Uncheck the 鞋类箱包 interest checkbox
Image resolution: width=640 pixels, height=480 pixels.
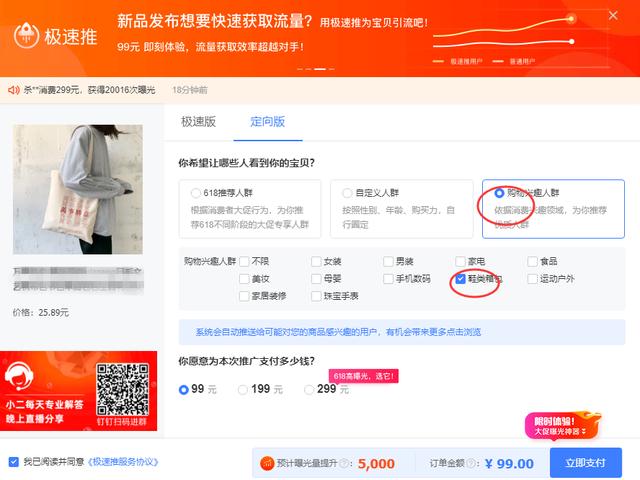461,279
